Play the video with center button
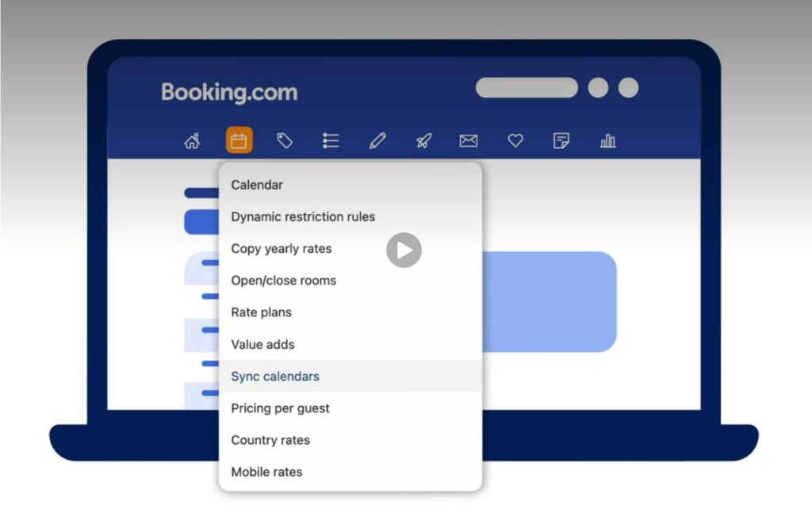Screen dimensions: 812x513 (404, 250)
